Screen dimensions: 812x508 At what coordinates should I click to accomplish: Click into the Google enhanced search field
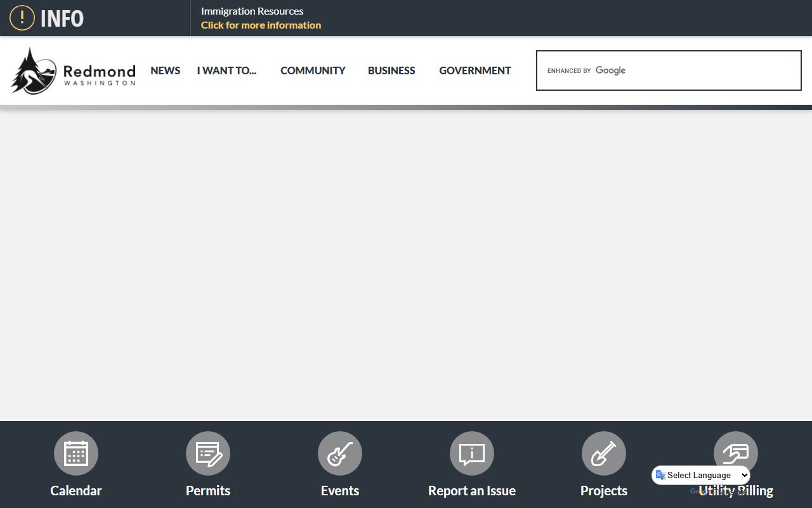[x=669, y=70]
